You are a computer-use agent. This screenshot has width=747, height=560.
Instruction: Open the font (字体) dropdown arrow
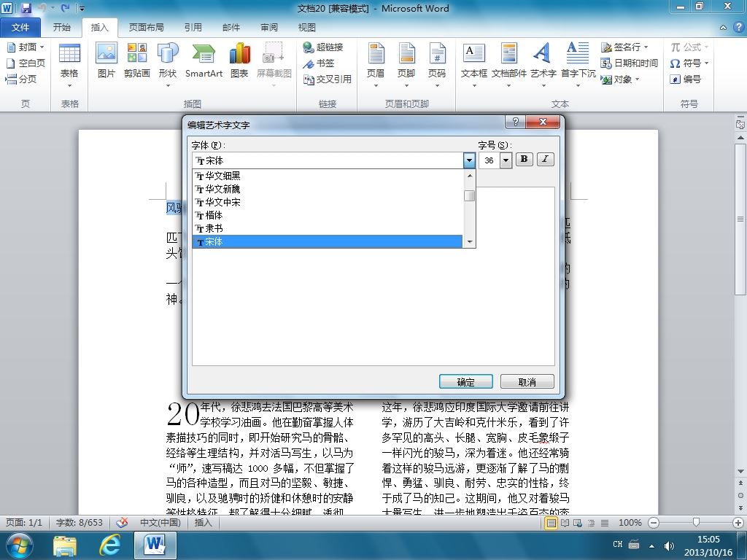pos(469,160)
